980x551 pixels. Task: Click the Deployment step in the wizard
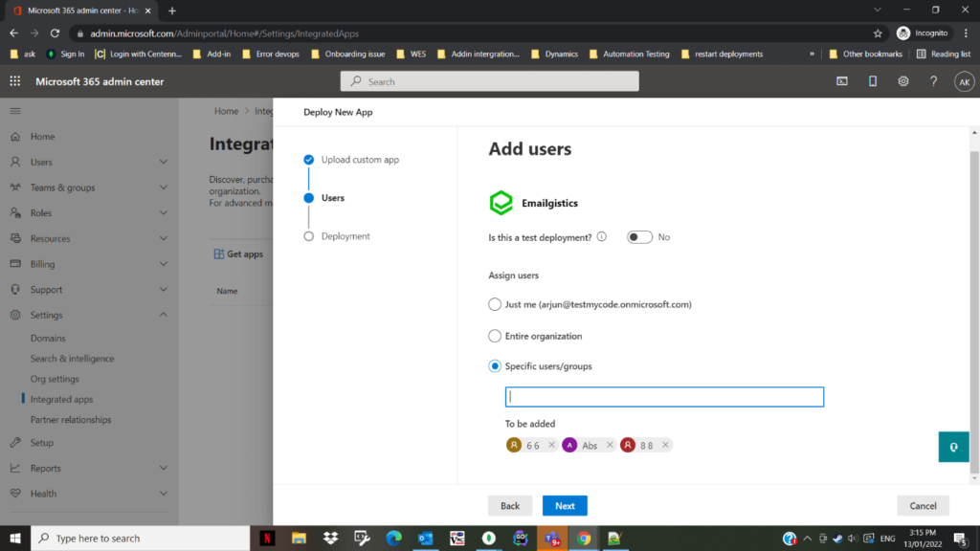(x=345, y=236)
